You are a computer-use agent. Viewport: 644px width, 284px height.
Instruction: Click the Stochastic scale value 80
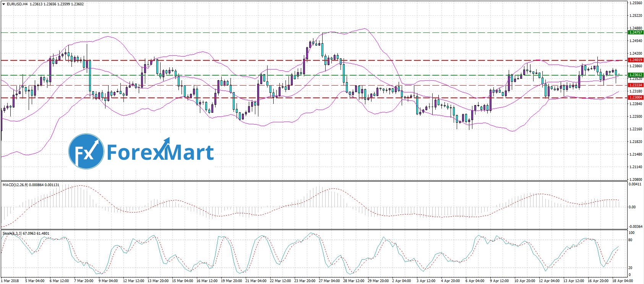point(631,240)
